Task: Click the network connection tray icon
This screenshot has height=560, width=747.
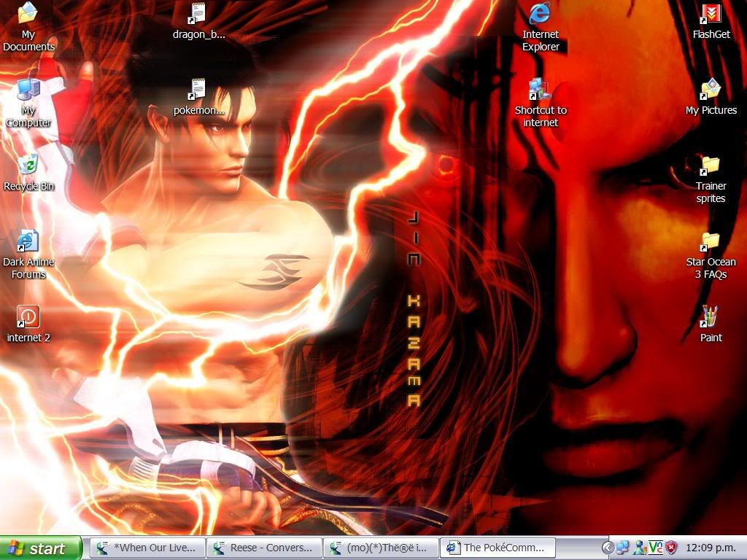Action: tap(623, 548)
